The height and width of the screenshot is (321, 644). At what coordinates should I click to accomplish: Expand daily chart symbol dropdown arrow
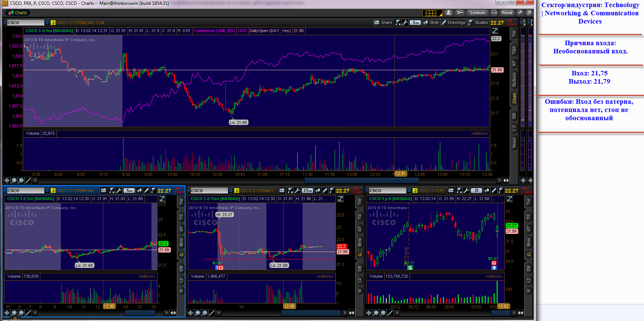point(409,191)
